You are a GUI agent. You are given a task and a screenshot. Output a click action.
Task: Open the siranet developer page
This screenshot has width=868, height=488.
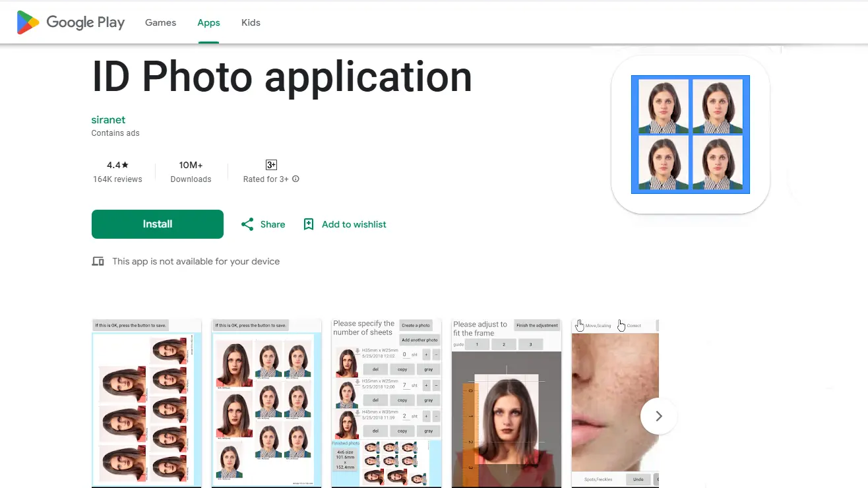108,119
